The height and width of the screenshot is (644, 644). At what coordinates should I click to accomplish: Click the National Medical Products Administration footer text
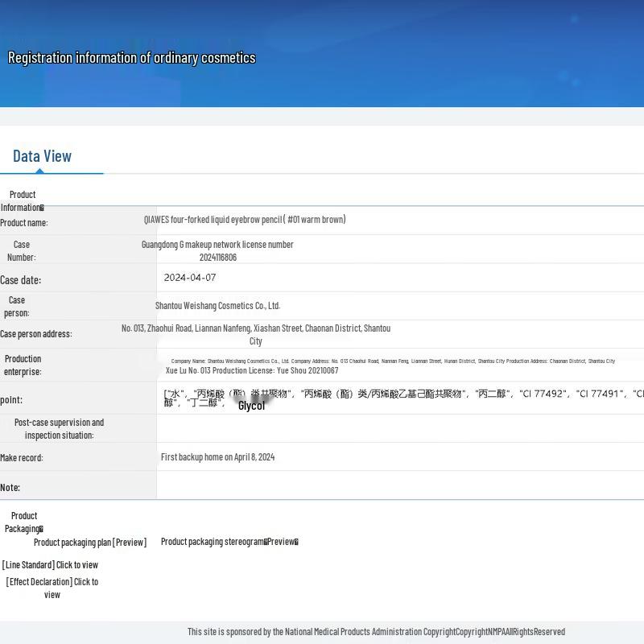pyautogui.click(x=376, y=632)
